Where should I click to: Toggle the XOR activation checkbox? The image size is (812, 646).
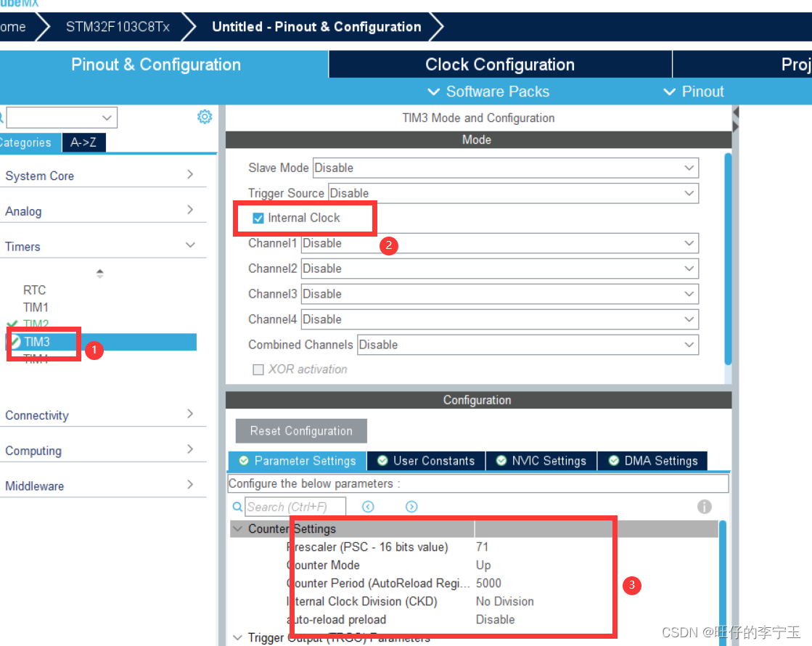pos(258,369)
